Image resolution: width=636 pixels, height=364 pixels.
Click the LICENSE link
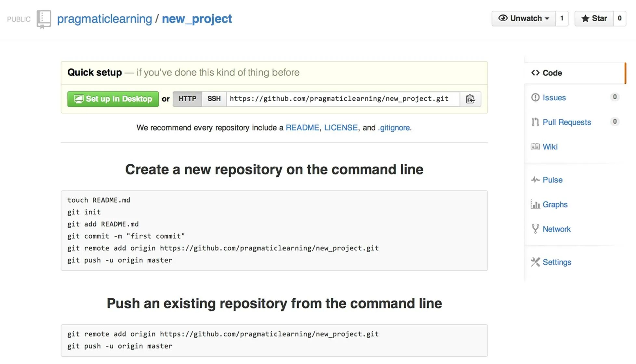pos(341,128)
